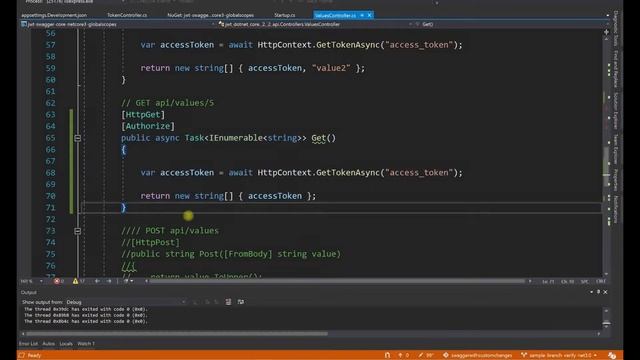
Task: Close the Output panel
Action: coord(605,292)
